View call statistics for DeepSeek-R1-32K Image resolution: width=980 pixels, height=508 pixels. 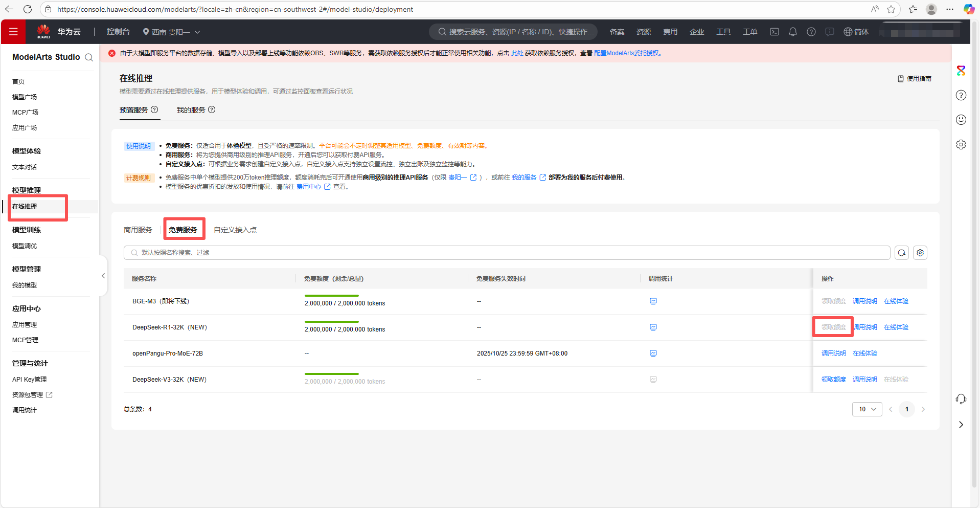[653, 327]
